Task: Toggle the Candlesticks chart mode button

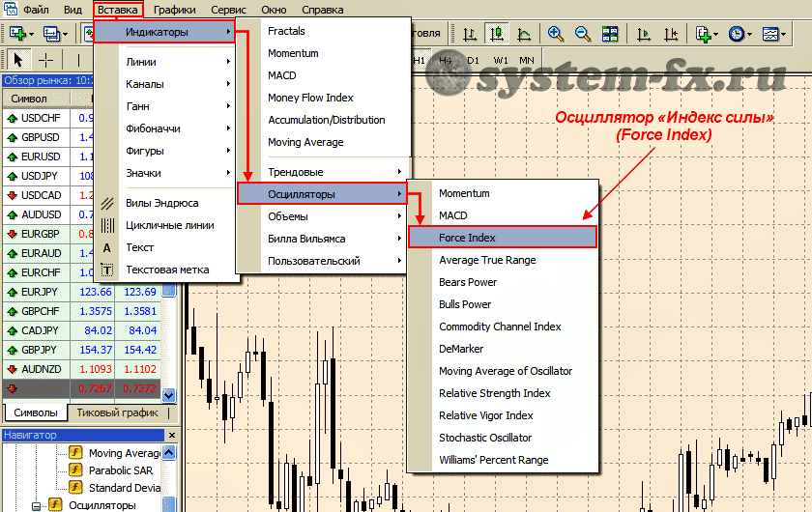Action: (497, 34)
